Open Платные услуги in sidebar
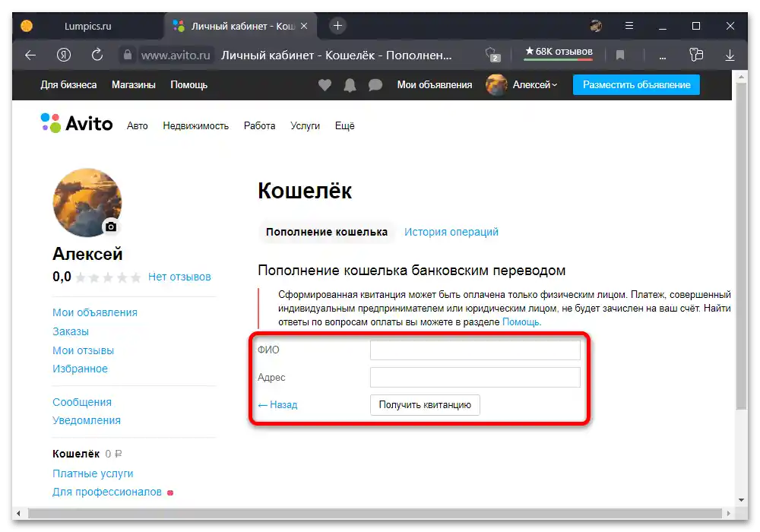Viewport: 760px width, 532px height. (93, 473)
